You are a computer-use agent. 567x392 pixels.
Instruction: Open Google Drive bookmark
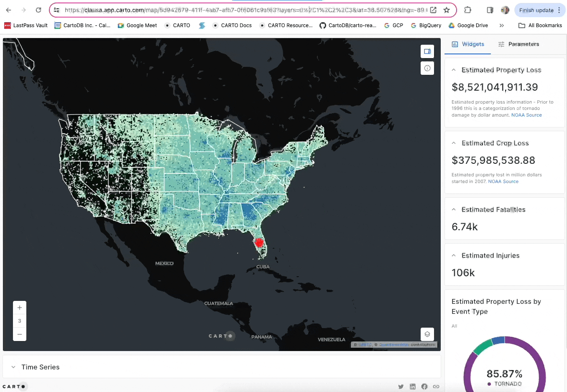point(468,25)
